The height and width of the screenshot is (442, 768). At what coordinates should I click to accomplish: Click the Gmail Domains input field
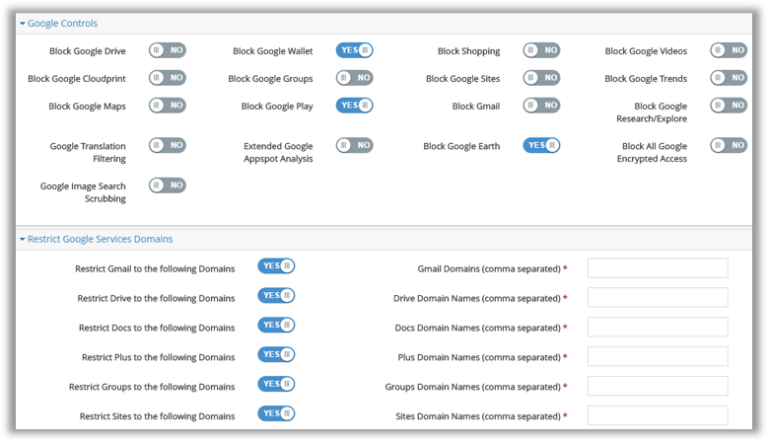click(657, 268)
